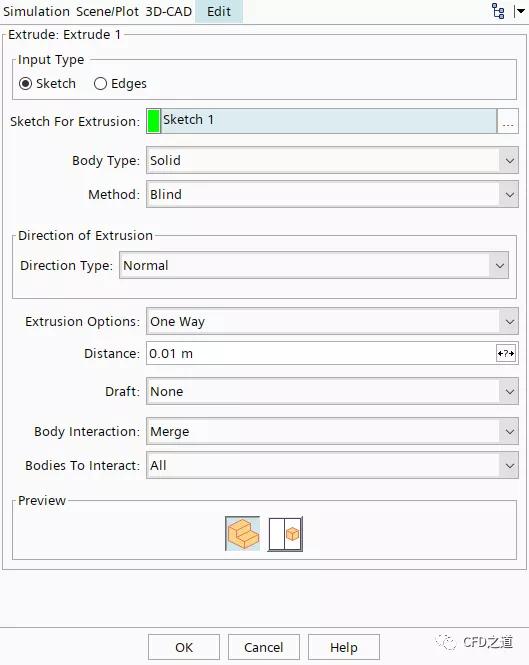
Task: Open the Direction Type dropdown
Action: click(314, 265)
